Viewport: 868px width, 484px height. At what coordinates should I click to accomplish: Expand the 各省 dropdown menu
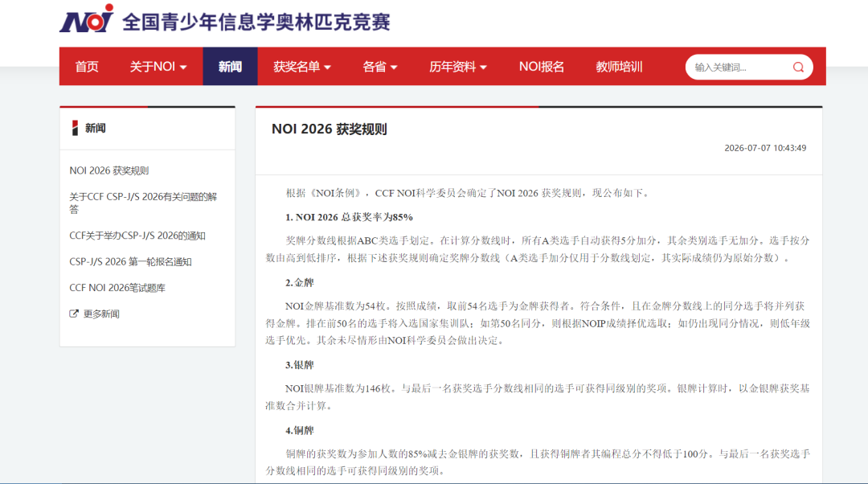[379, 67]
